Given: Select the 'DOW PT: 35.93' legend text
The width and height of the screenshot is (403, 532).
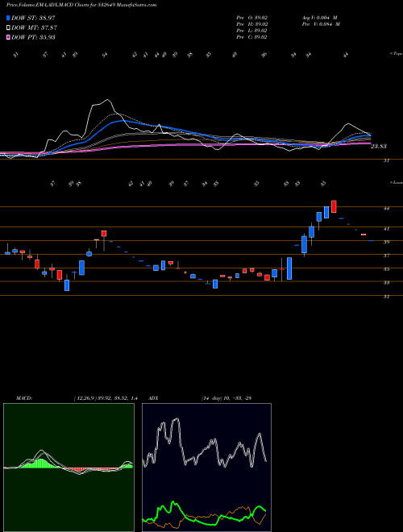Looking at the screenshot, I should pos(33,37).
